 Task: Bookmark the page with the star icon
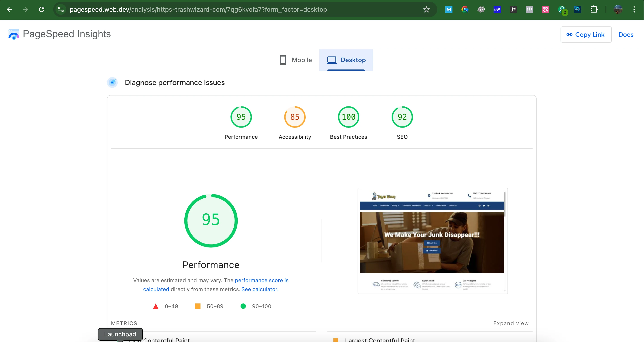click(x=426, y=9)
